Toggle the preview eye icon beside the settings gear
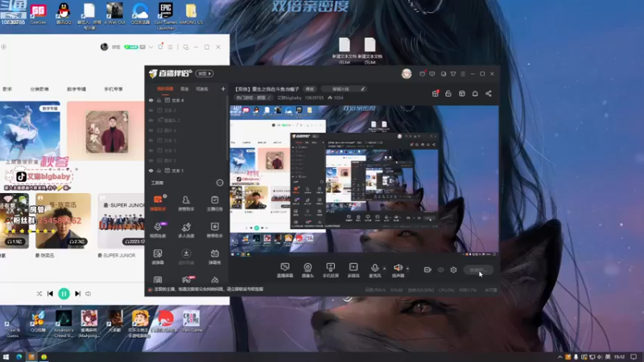The image size is (644, 362). pos(440,269)
